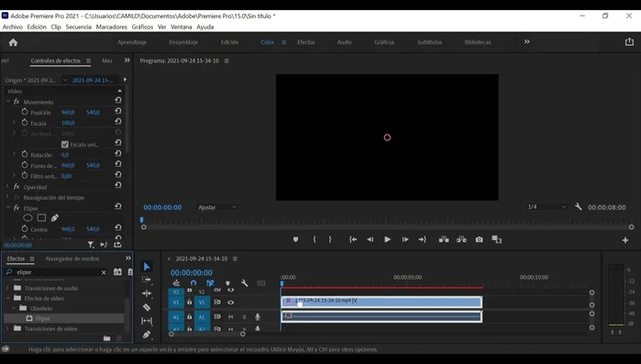Create 4-point polygon mask under Elipse
The height and width of the screenshot is (364, 641).
pos(41,217)
